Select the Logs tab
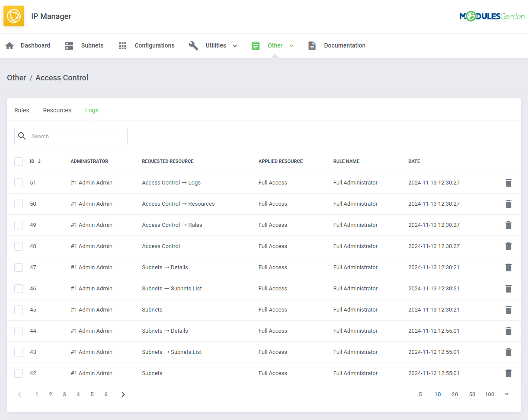The width and height of the screenshot is (528, 420). [92, 110]
